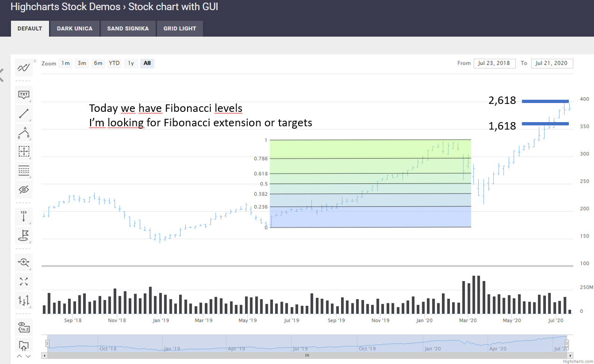
Task: Set zoom range to 1m
Action: click(x=66, y=63)
